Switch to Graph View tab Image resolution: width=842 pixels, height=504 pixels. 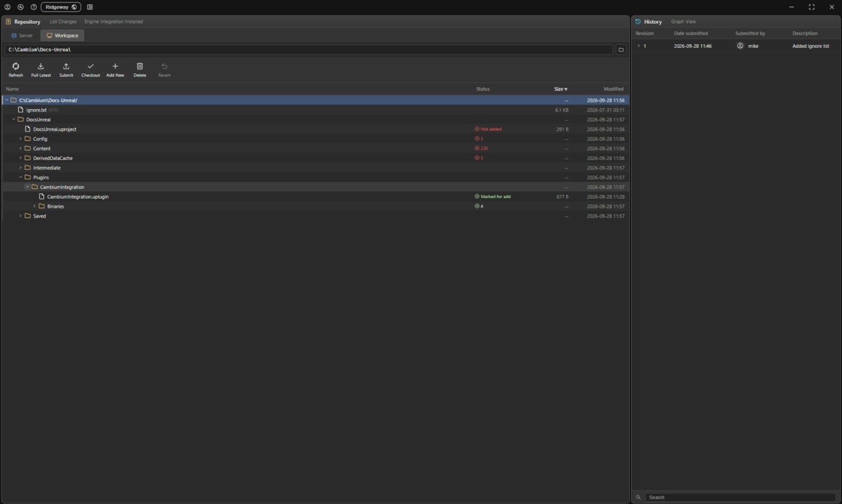pyautogui.click(x=683, y=22)
